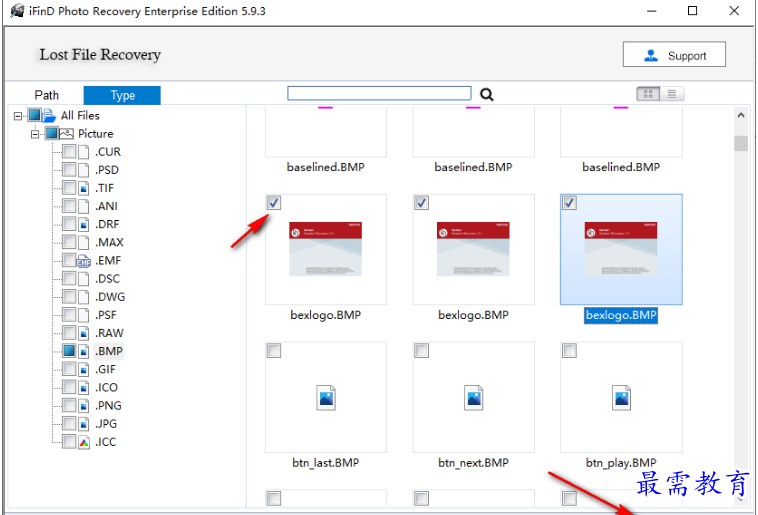758x515 pixels.
Task: Click the .PSD blank file icon
Action: point(84,170)
